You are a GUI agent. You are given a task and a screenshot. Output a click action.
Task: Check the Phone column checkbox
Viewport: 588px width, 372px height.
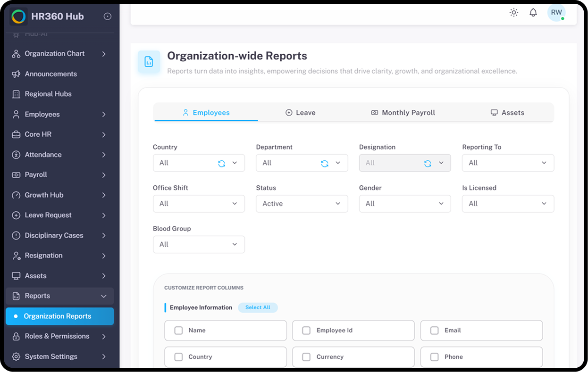[x=434, y=357]
